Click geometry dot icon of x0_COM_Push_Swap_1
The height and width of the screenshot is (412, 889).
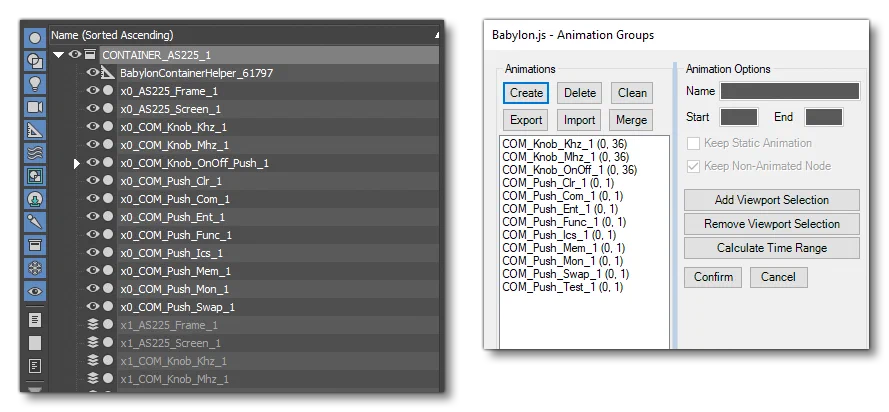108,307
